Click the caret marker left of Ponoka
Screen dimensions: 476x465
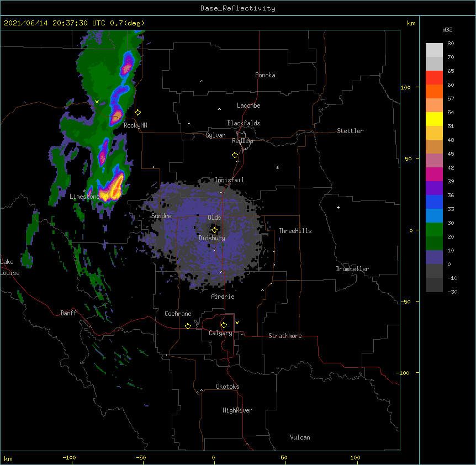pos(202,81)
